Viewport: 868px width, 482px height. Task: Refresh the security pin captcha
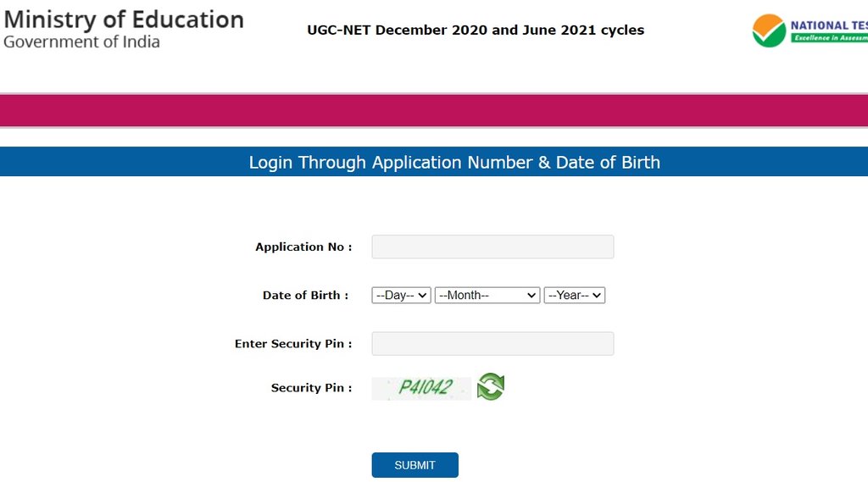[x=490, y=387]
